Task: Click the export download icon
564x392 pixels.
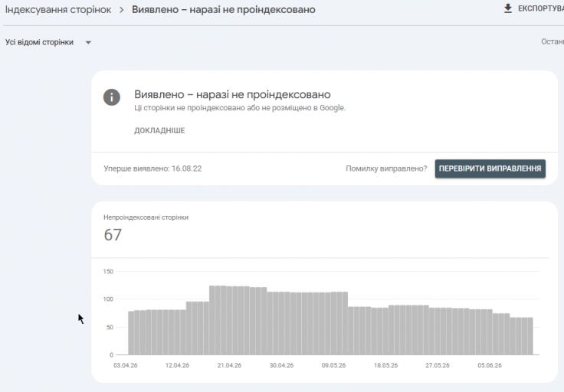Action: (507, 8)
